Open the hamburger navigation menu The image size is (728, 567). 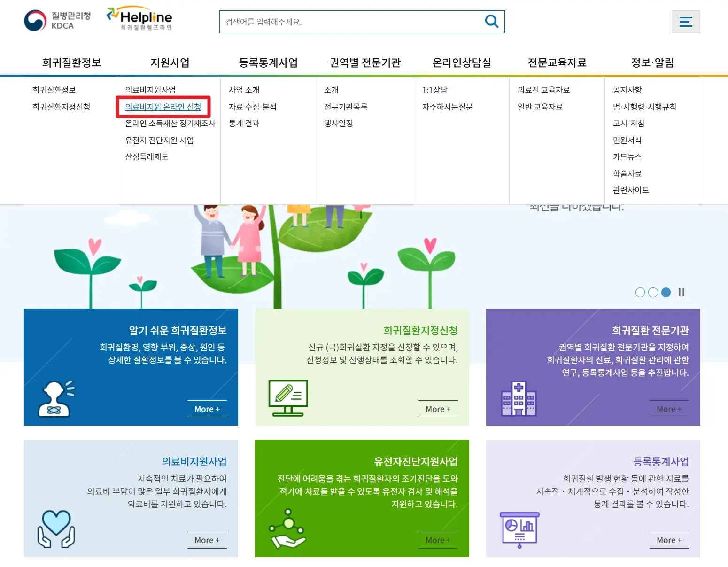(x=686, y=21)
